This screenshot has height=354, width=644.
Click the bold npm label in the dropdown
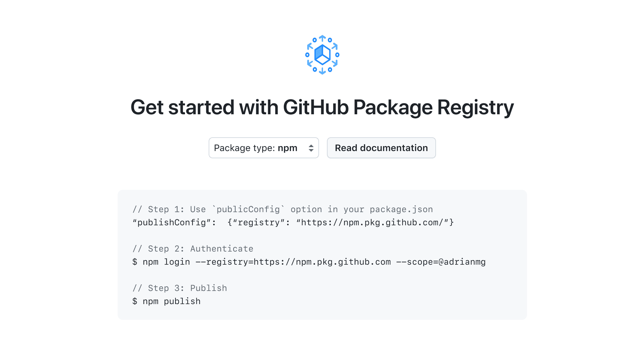point(287,148)
